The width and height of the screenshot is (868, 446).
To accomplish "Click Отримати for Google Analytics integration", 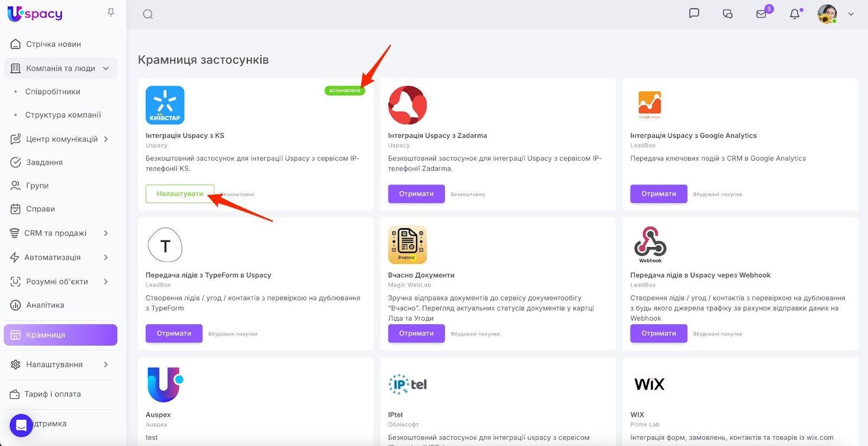I will 659,194.
